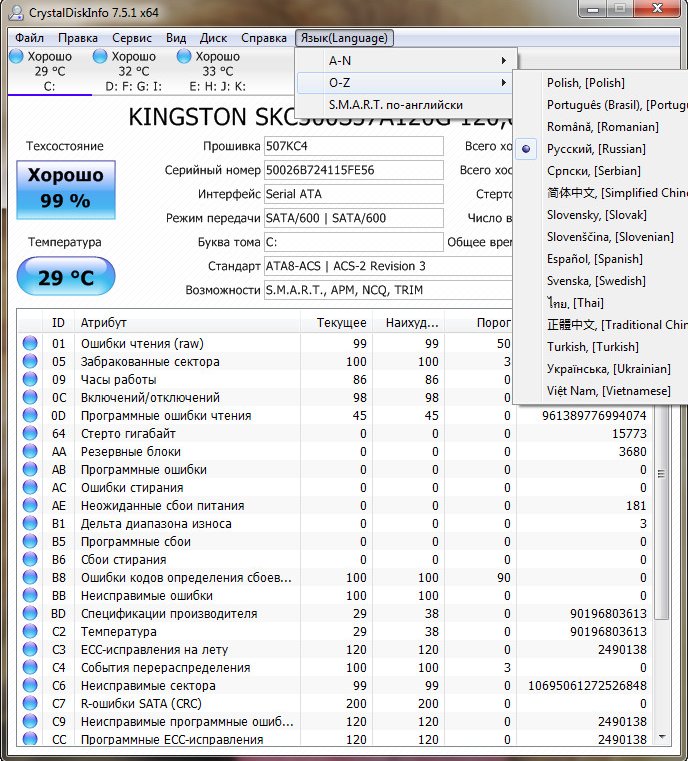Click the Режим передачи field SATA/600

point(354,218)
